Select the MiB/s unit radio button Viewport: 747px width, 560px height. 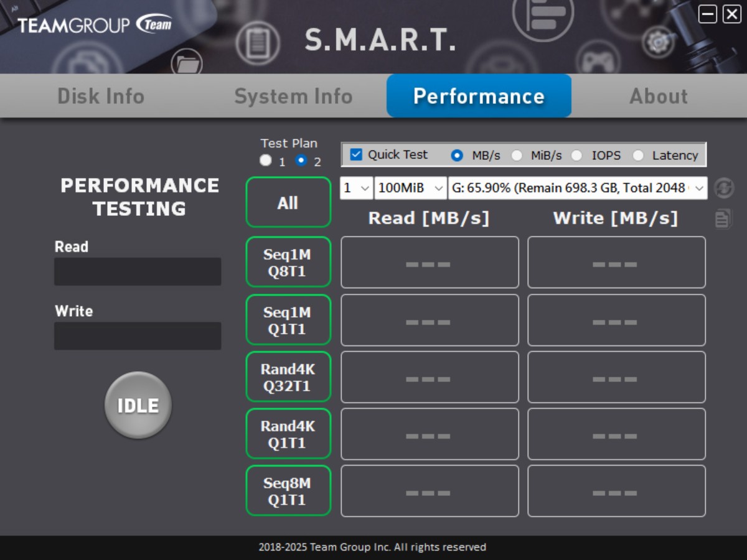tap(517, 156)
